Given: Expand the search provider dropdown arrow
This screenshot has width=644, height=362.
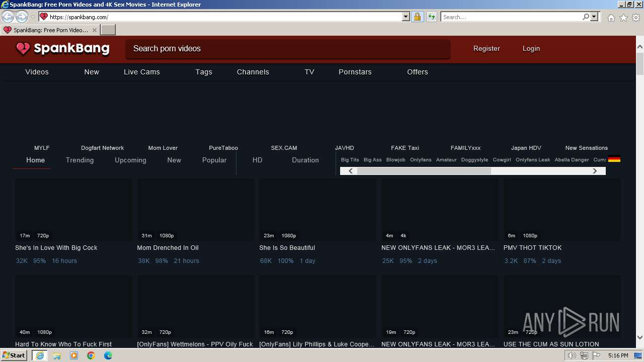Looking at the screenshot, I should [x=594, y=17].
